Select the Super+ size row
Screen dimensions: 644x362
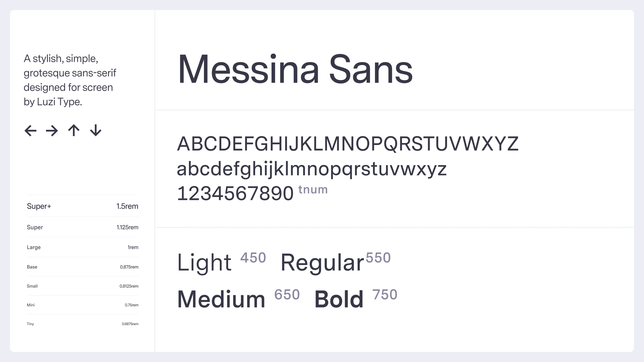[x=83, y=206]
